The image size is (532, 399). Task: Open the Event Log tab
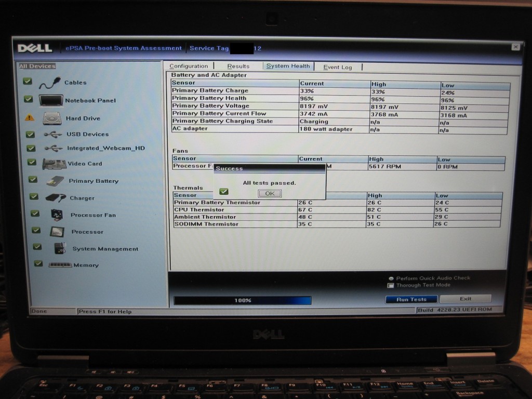coord(338,67)
